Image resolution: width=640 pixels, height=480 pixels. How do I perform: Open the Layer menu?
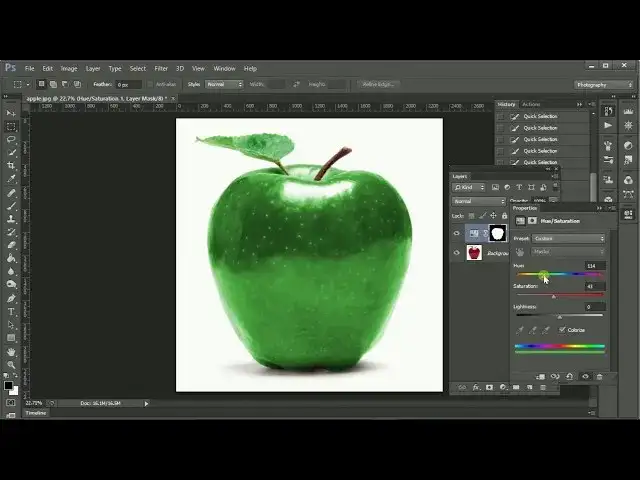pos(93,69)
